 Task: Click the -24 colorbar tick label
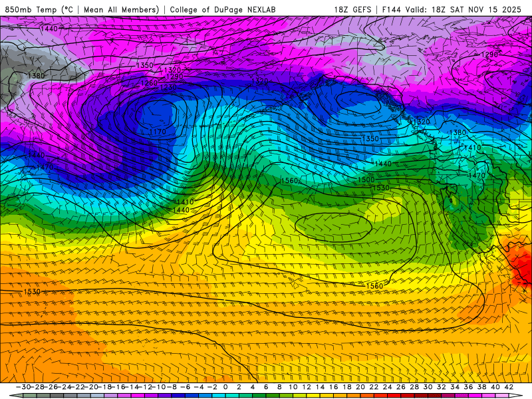[64, 387]
